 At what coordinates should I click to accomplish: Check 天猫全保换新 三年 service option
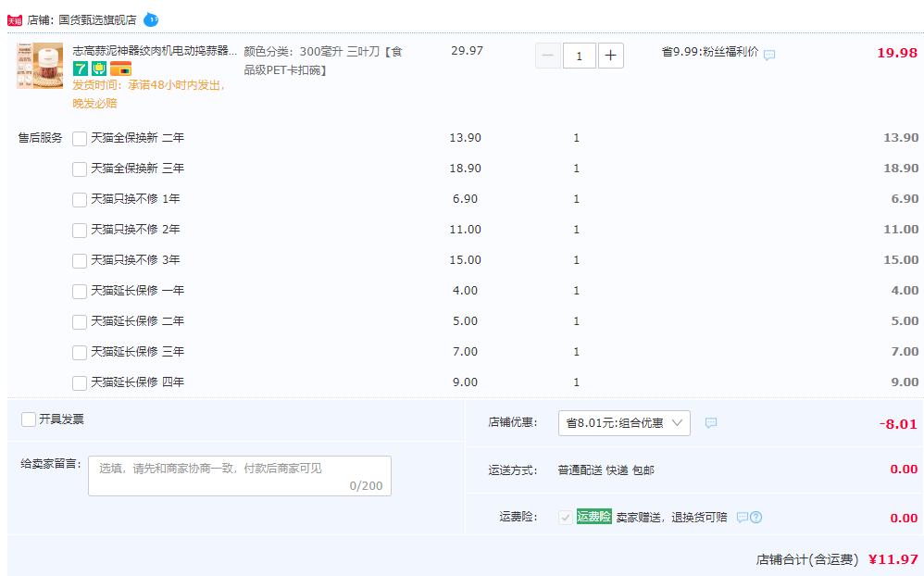pyautogui.click(x=80, y=169)
